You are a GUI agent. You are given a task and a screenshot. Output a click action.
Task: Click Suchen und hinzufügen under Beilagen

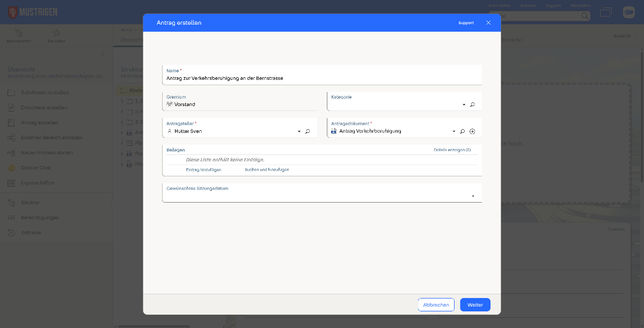pos(267,169)
